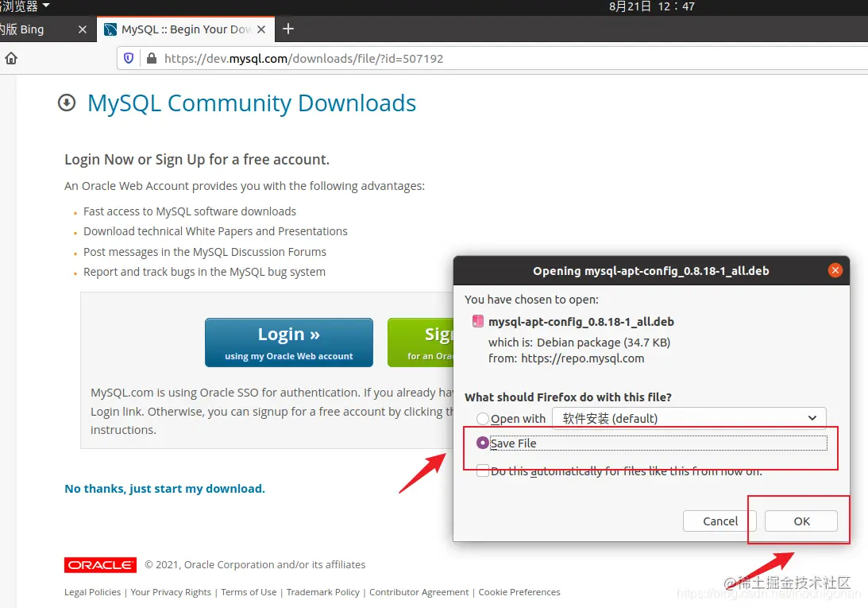Click the OK button in dialog
The height and width of the screenshot is (608, 868).
coord(801,521)
